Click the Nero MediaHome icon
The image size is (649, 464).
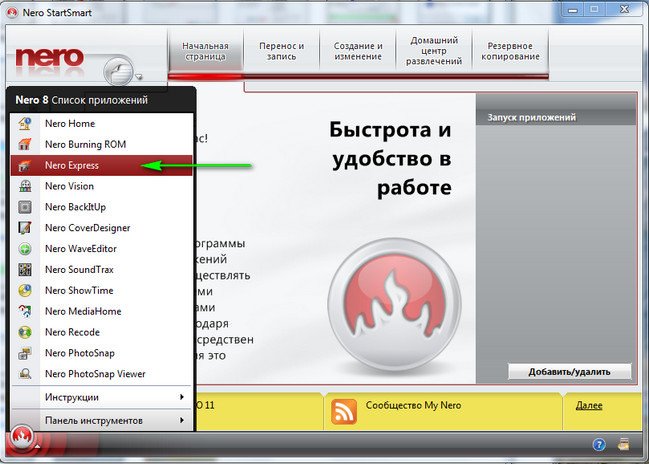click(x=25, y=311)
